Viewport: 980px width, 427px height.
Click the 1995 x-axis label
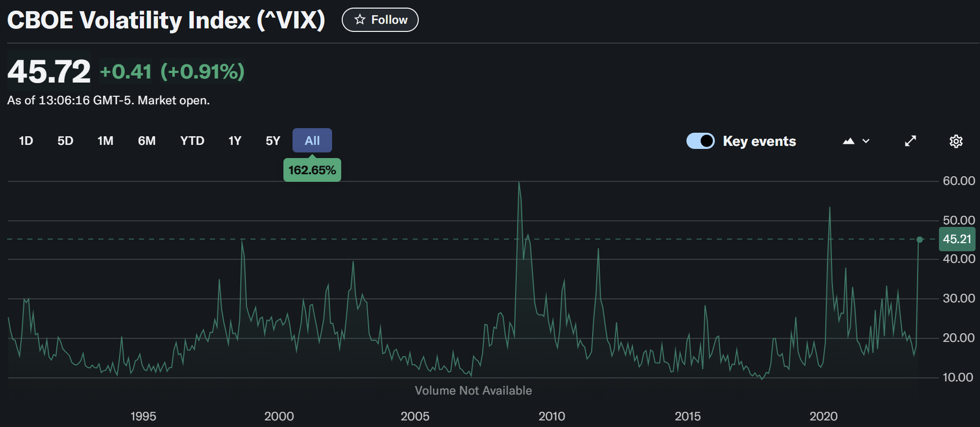click(x=143, y=416)
